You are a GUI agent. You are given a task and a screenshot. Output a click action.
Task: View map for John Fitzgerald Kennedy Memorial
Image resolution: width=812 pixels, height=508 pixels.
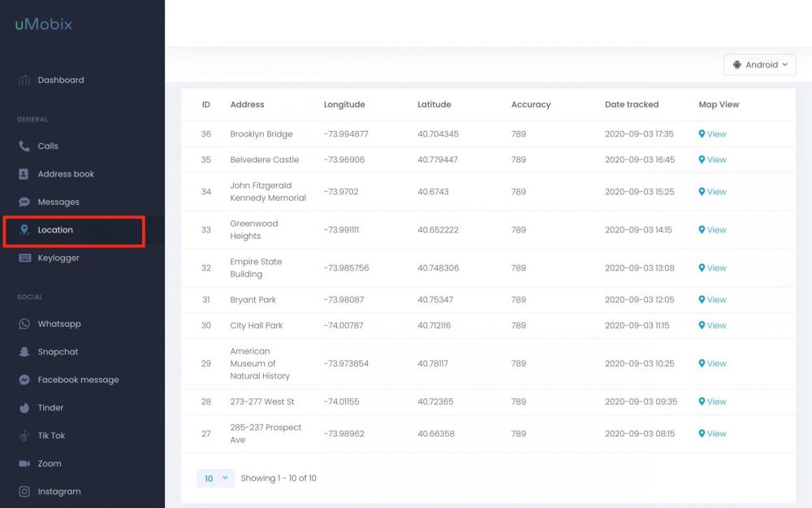713,192
